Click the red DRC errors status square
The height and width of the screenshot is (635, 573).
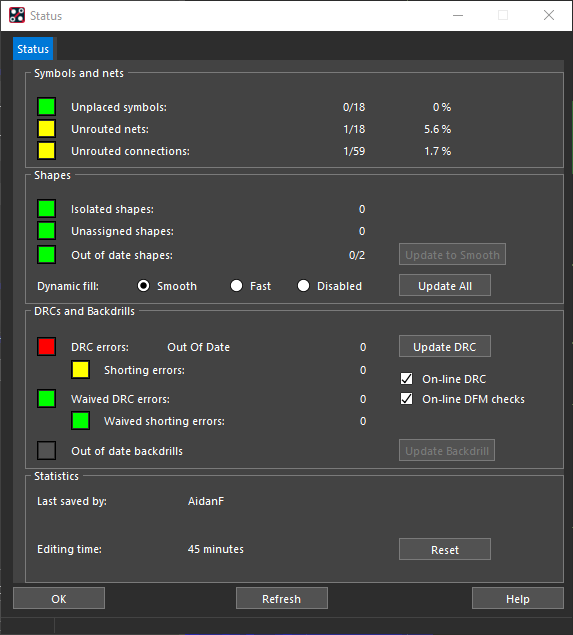pyautogui.click(x=47, y=347)
